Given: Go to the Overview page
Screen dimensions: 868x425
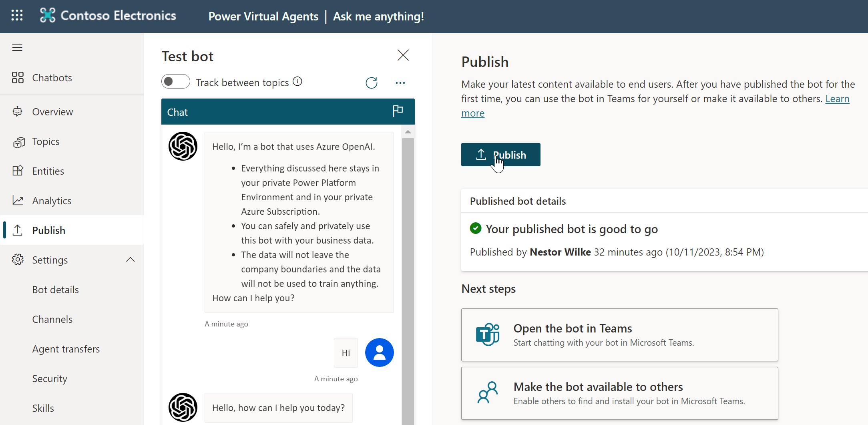Looking at the screenshot, I should point(72,112).
